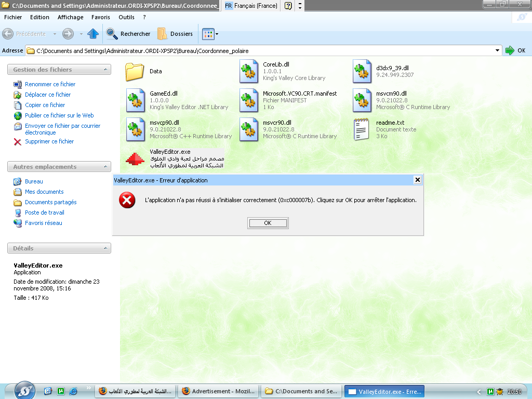Collapse the Autres emplacements panel

105,167
